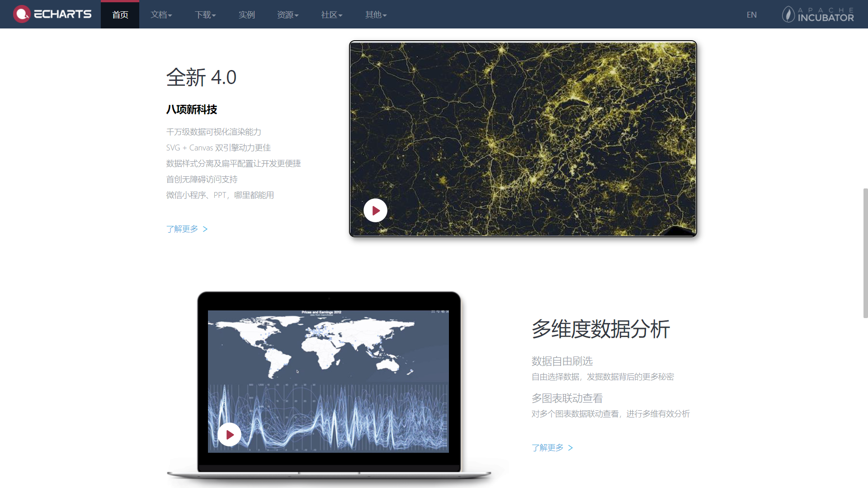Switch language via the EN link
Viewport: 868px width, 488px height.
click(x=751, y=15)
